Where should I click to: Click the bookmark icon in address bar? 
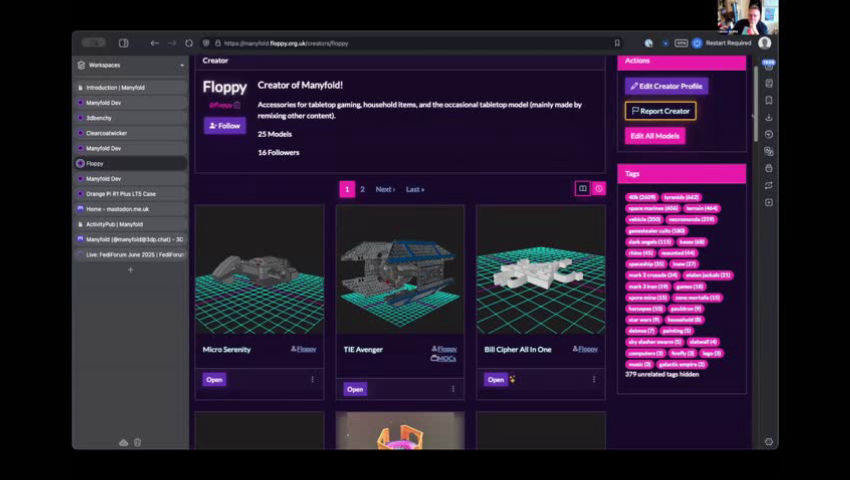pyautogui.click(x=617, y=43)
